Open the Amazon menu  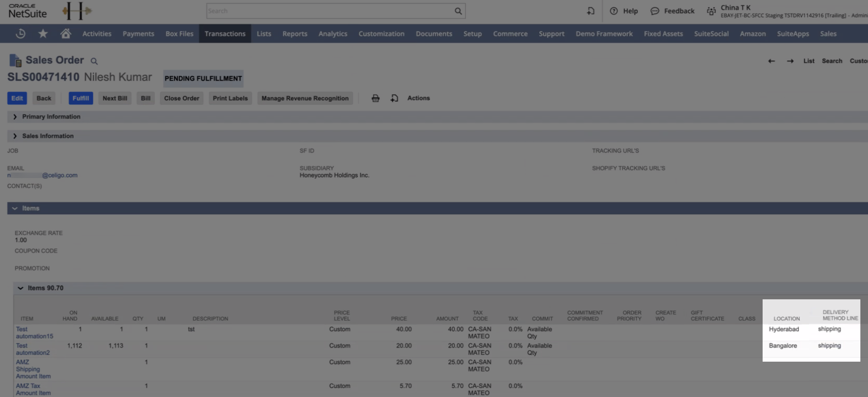[x=753, y=34]
